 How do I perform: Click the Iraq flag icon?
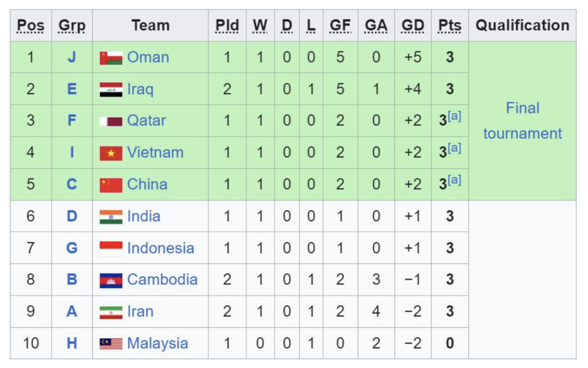tap(111, 89)
